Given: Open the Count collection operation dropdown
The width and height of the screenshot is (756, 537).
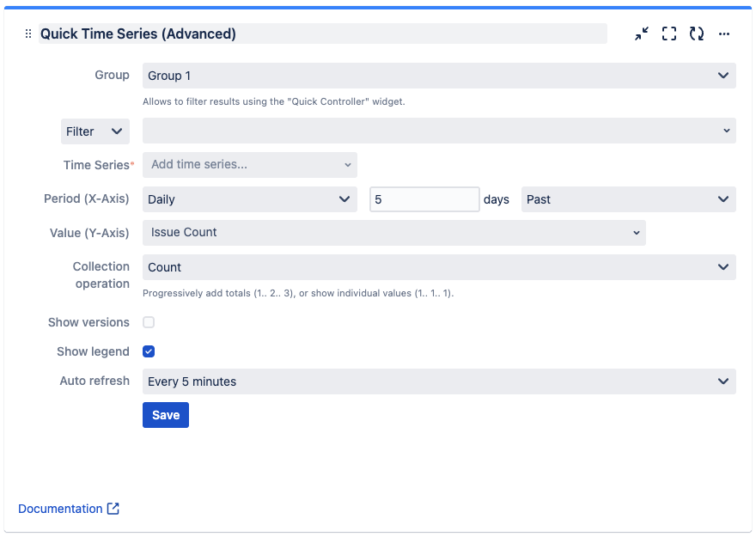Looking at the screenshot, I should (439, 267).
